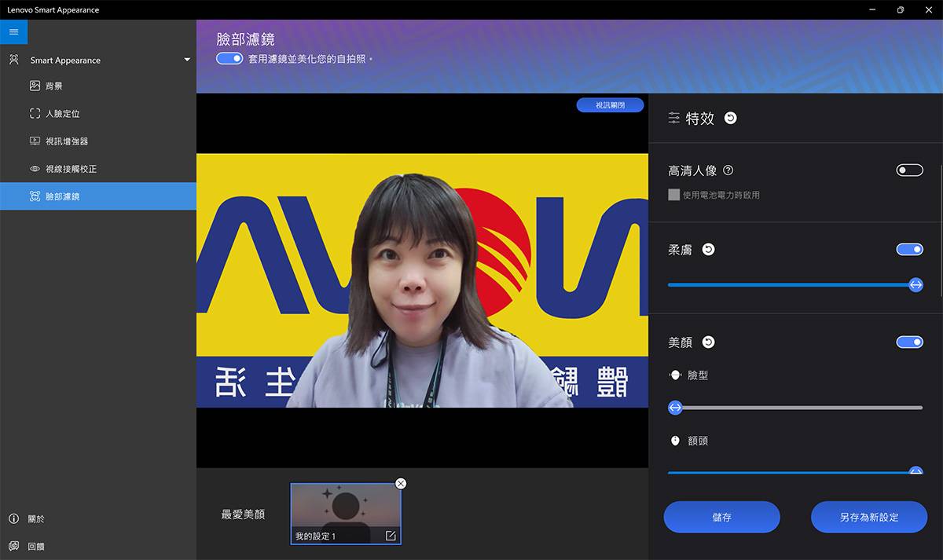The height and width of the screenshot is (560, 943).
Task: Restore down the Lenovo Smart Appearance window
Action: tap(901, 9)
